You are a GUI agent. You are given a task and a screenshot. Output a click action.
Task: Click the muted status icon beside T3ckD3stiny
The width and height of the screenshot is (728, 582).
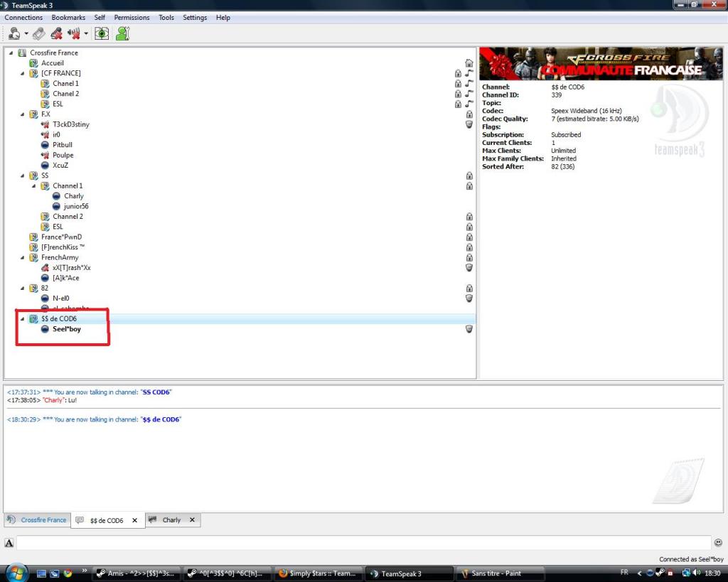coord(45,124)
